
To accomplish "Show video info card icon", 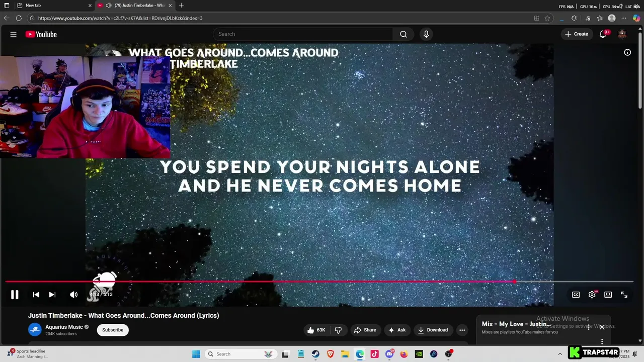I will (627, 52).
